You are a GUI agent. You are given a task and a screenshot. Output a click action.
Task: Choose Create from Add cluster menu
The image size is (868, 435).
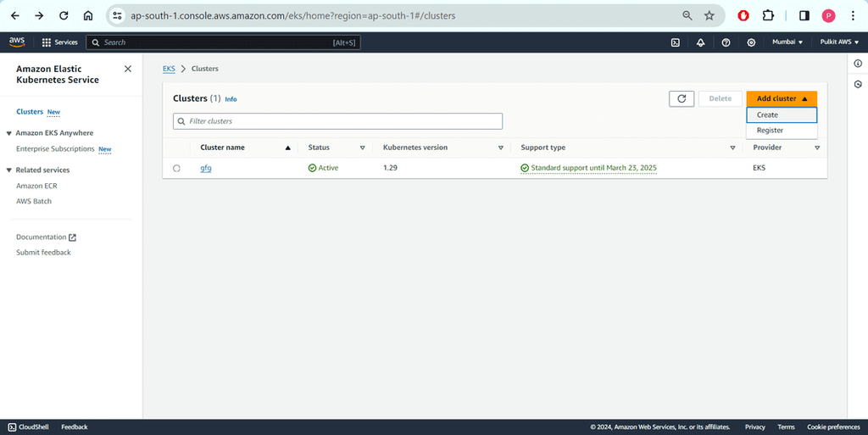[x=781, y=115]
